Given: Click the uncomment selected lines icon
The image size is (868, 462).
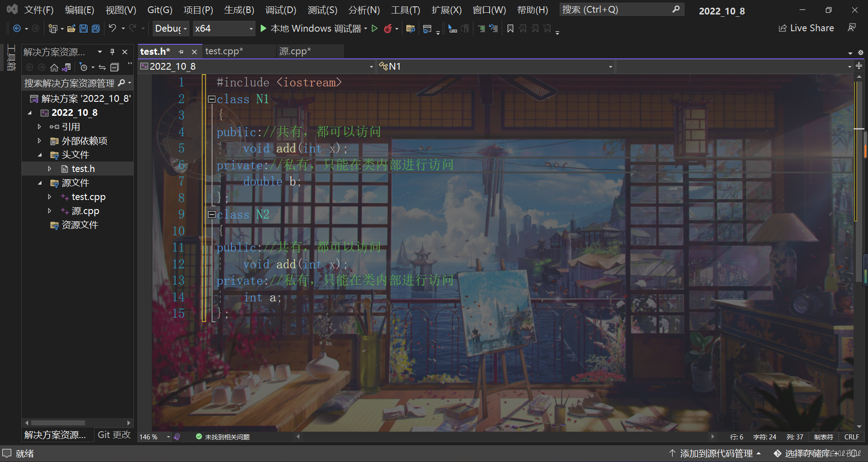Looking at the screenshot, I should click(494, 29).
